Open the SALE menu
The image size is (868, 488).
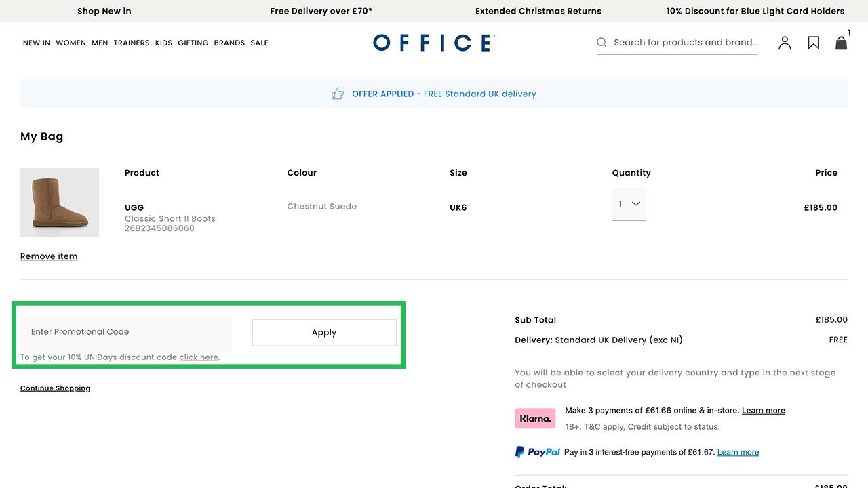[x=259, y=43]
